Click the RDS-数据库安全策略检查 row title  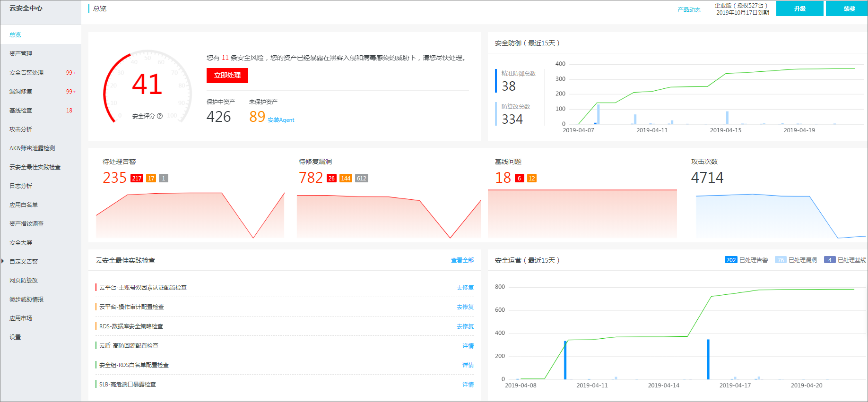click(x=131, y=326)
